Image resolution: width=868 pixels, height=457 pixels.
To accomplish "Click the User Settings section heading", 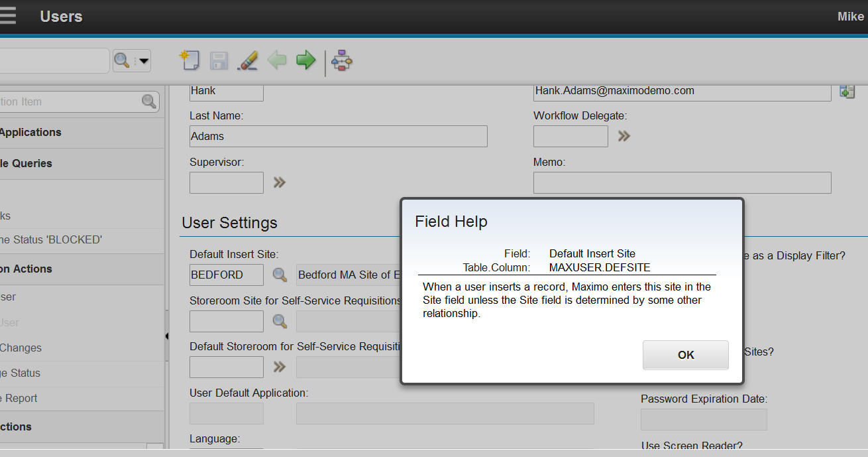I will click(229, 222).
